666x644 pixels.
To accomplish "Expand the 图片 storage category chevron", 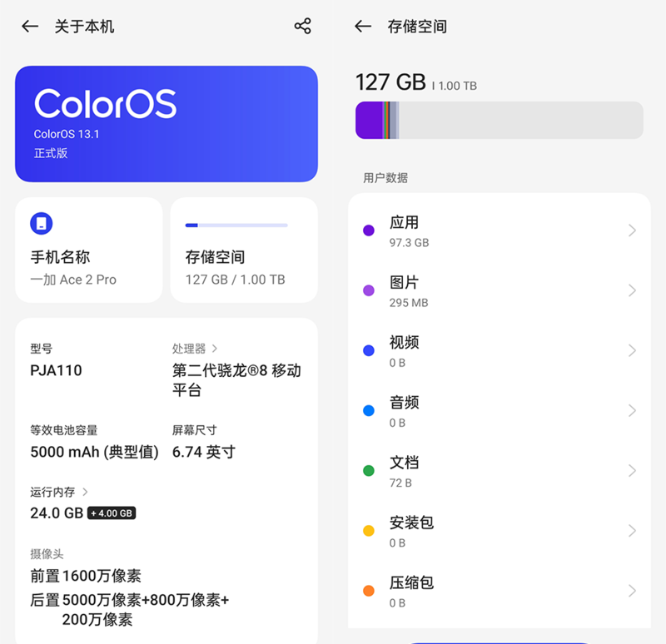I will [632, 290].
